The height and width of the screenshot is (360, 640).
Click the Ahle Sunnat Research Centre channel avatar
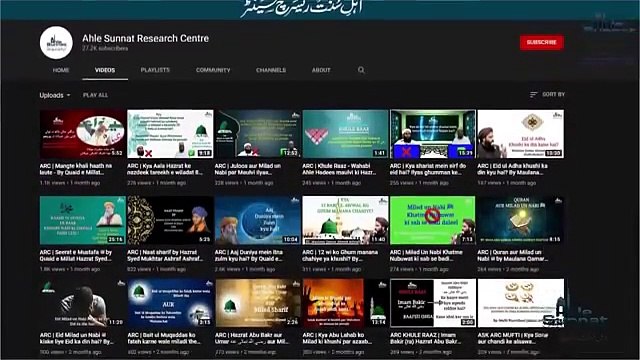pos(56,43)
